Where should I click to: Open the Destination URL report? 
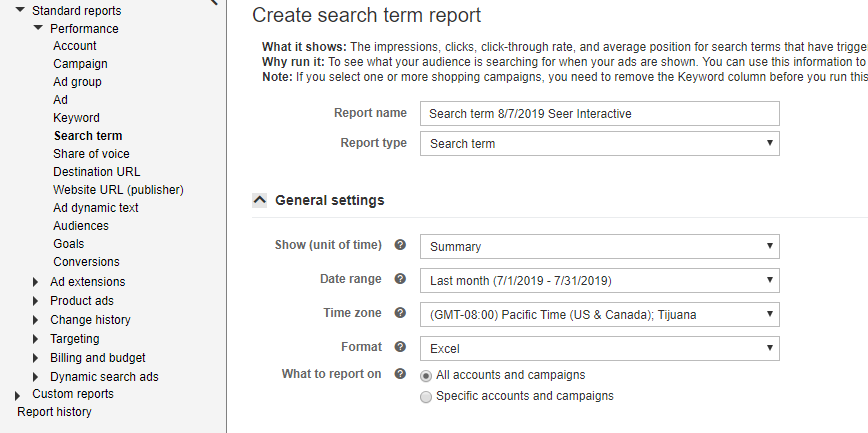pos(97,172)
